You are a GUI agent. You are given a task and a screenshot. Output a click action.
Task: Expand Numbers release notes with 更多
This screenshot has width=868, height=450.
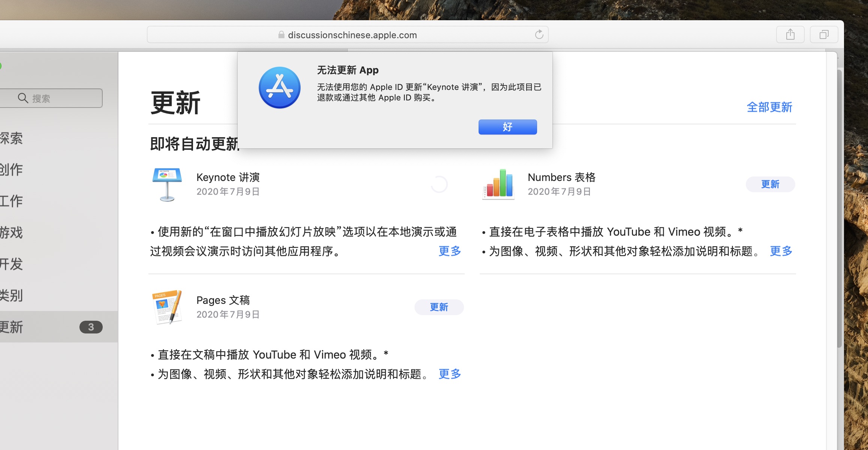(x=781, y=251)
